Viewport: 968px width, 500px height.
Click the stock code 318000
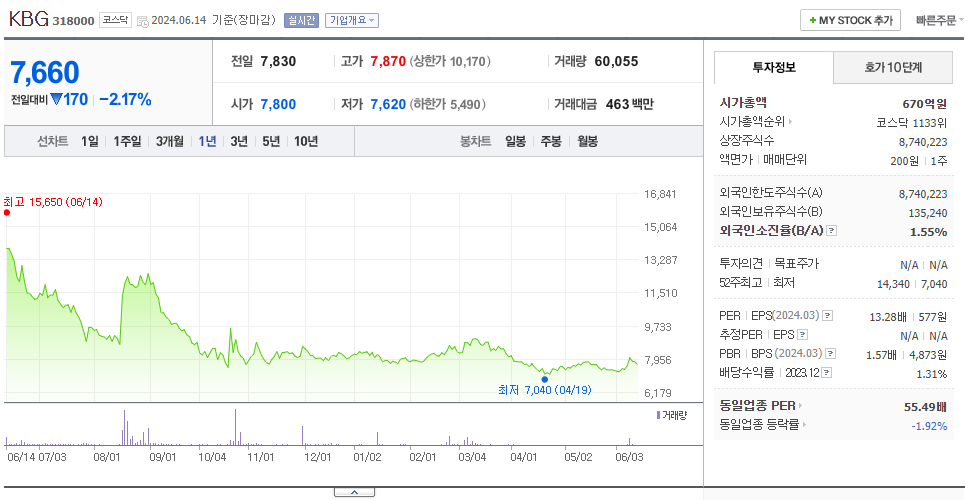(73, 22)
